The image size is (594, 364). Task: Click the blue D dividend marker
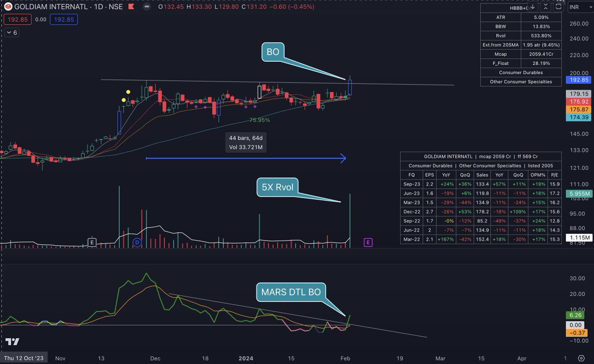pyautogui.click(x=138, y=242)
